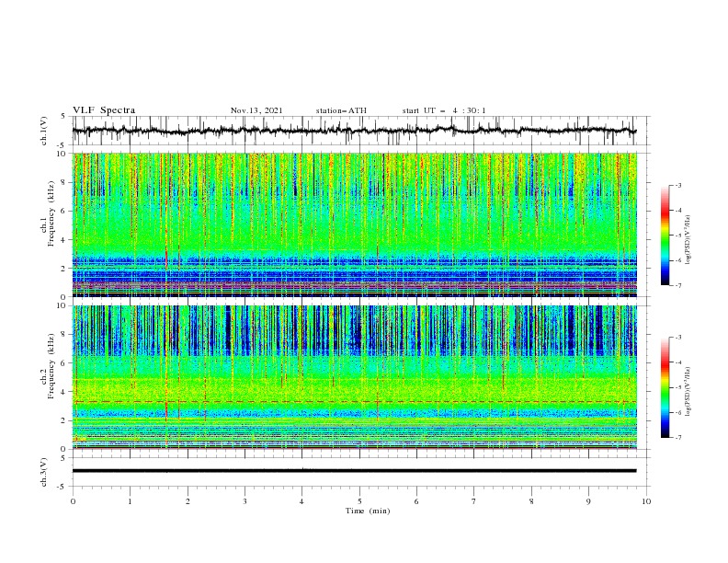
Task: Click the "VLF Spectra" plot title
Action: pyautogui.click(x=104, y=110)
